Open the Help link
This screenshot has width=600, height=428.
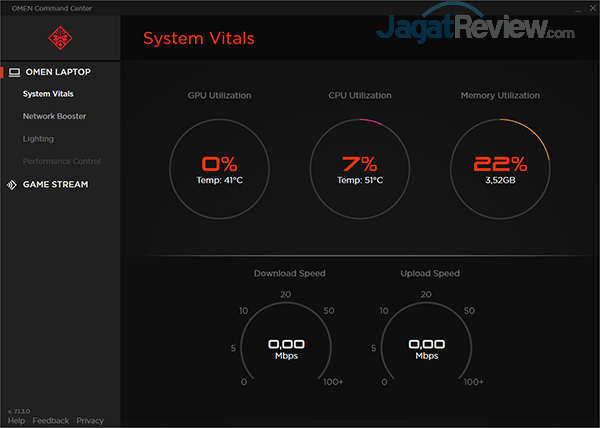[16, 421]
